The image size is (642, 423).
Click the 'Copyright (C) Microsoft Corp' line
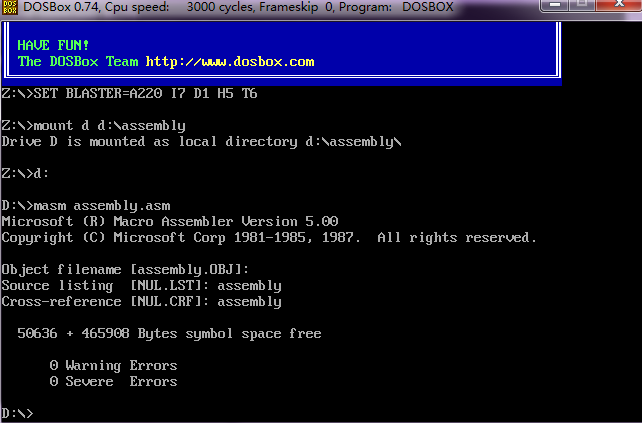(269, 238)
